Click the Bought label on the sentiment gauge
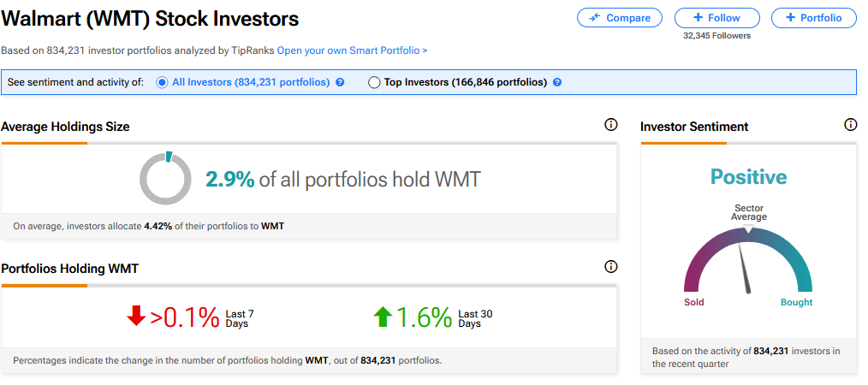Viewport: 868px width, 385px height. point(796,302)
